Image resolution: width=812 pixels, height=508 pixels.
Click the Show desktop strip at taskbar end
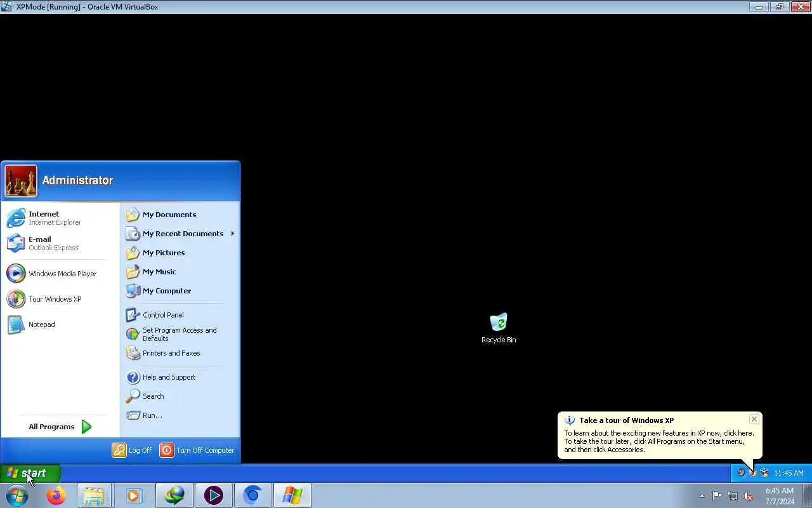click(808, 495)
